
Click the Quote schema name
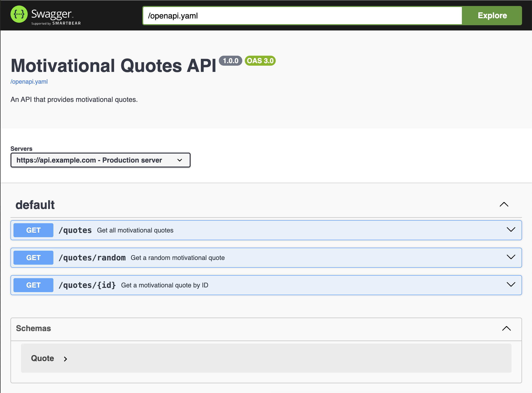[x=42, y=358]
